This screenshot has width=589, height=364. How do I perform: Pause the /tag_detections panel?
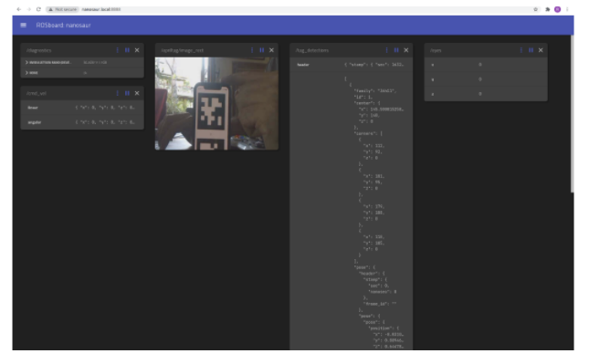(396, 50)
